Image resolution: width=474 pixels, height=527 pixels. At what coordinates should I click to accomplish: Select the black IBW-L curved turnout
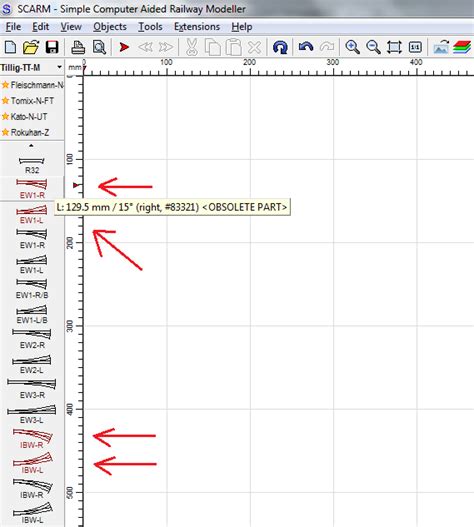tap(32, 514)
